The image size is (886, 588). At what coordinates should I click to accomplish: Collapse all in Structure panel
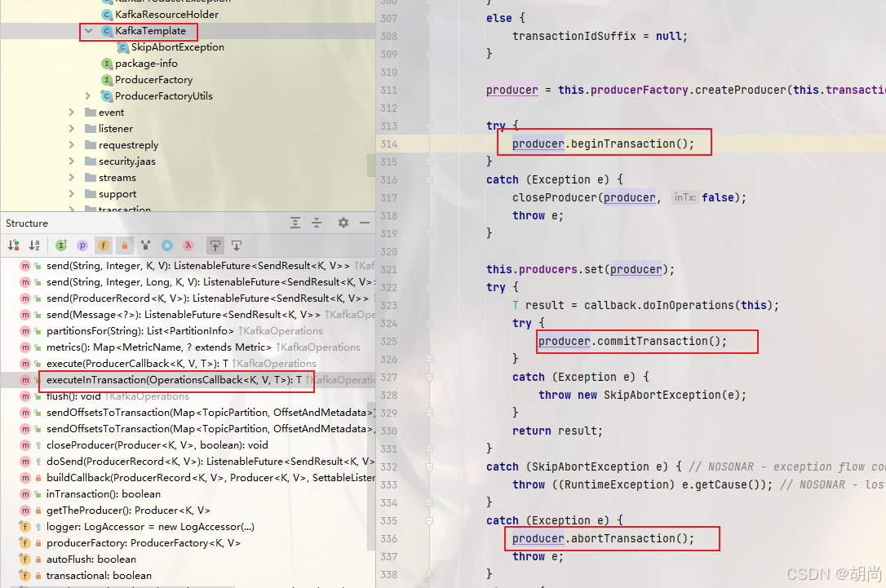[x=317, y=223]
